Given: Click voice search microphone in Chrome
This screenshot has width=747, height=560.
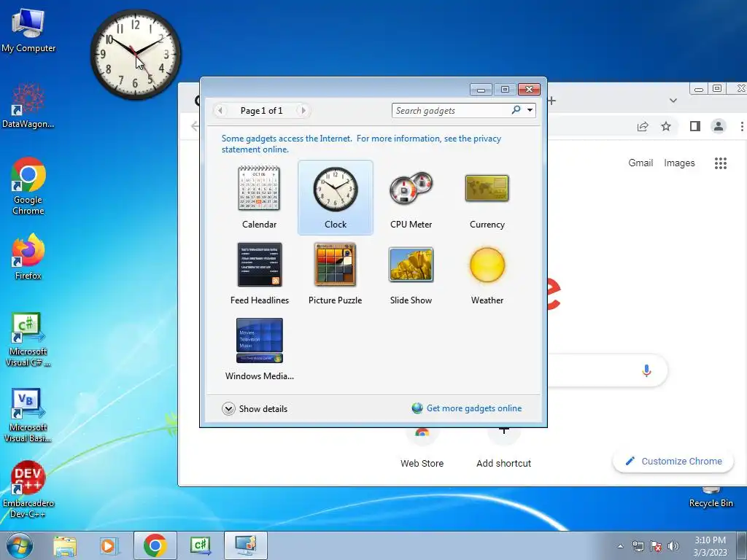Looking at the screenshot, I should [646, 370].
